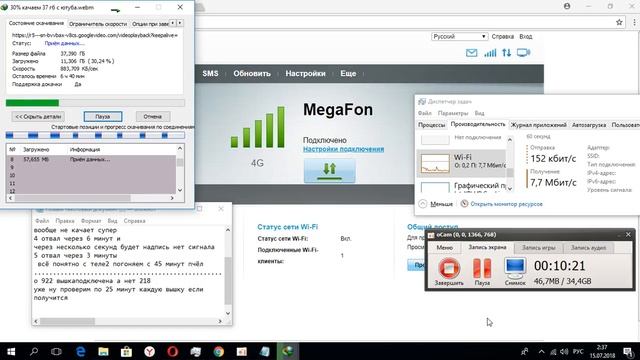This screenshot has width=640, height=360.
Task: Click the left tab-scroll arrow in download dialog
Action: pyautogui.click(x=173, y=23)
